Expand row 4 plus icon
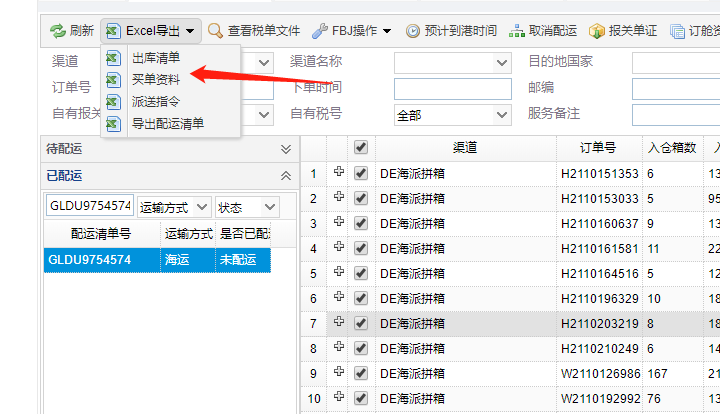This screenshot has height=414, width=720. [339, 246]
